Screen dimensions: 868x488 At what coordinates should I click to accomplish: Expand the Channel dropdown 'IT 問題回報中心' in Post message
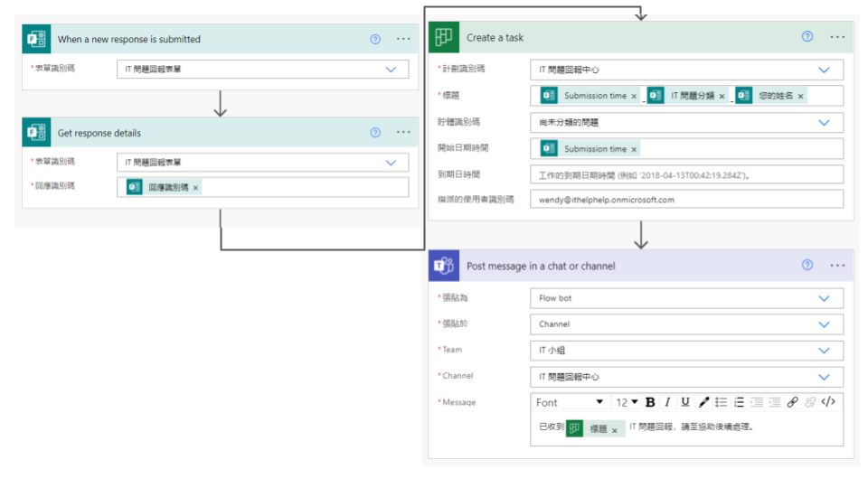pos(825,377)
